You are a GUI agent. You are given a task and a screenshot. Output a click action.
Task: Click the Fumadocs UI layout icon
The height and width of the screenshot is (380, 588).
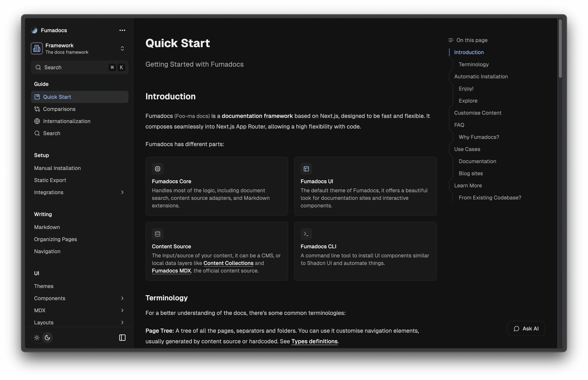(x=306, y=169)
